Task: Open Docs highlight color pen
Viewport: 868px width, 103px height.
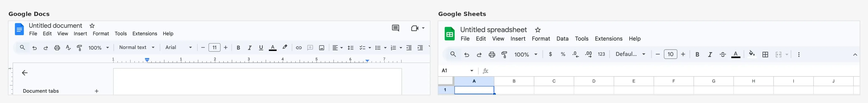Action: point(285,48)
